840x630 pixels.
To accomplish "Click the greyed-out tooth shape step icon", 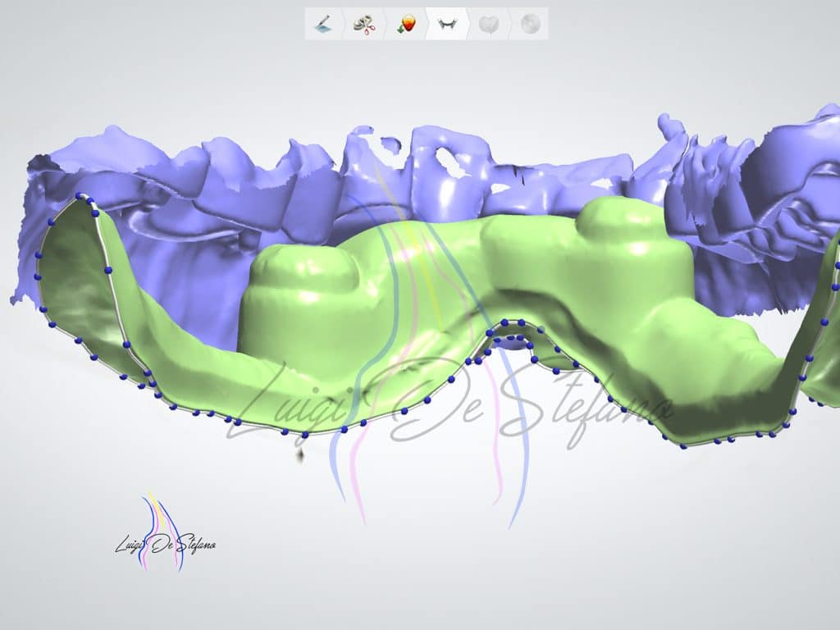I will tap(489, 24).
